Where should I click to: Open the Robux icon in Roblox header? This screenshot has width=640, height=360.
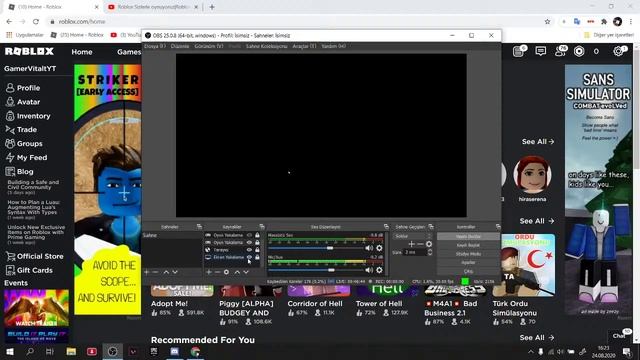(x=579, y=51)
